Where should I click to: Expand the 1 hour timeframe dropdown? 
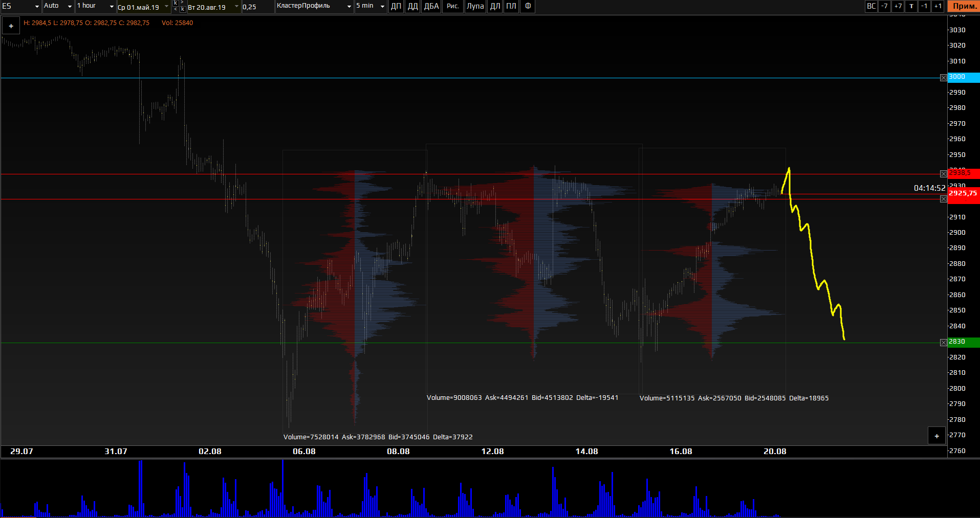(x=95, y=6)
